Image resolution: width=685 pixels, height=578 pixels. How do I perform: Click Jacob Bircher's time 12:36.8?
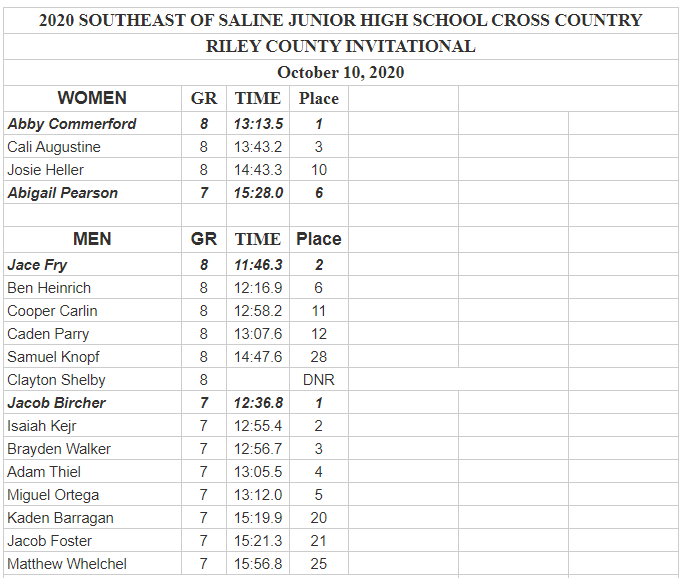click(x=258, y=403)
